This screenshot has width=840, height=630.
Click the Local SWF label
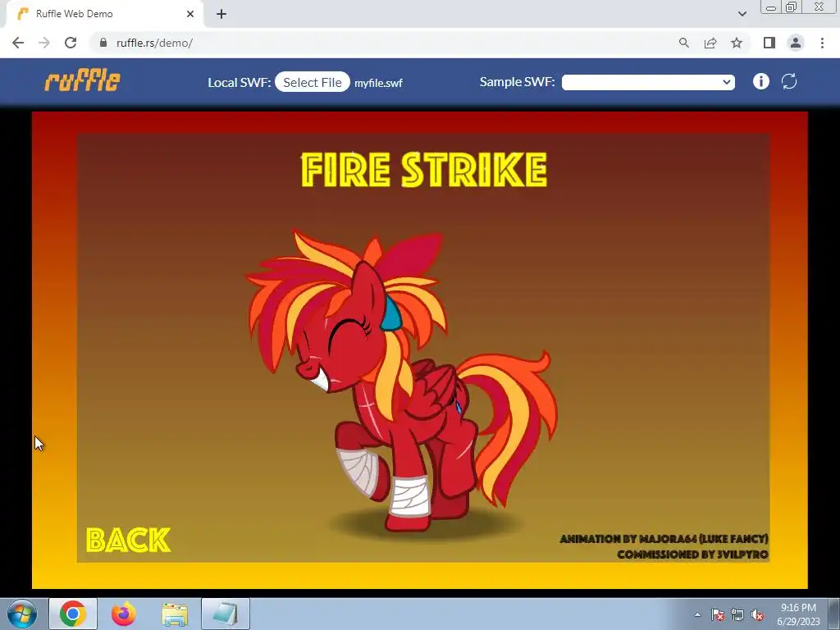pyautogui.click(x=240, y=83)
